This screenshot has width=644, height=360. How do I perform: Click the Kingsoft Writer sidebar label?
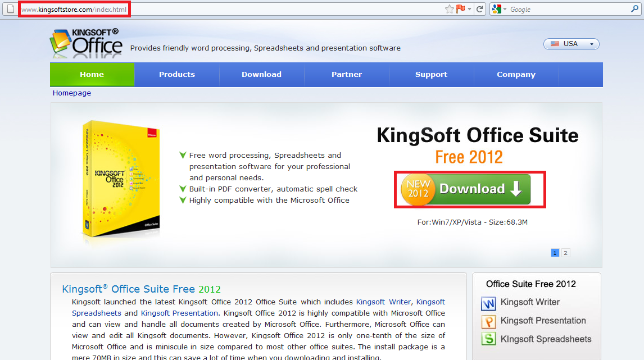tap(530, 302)
